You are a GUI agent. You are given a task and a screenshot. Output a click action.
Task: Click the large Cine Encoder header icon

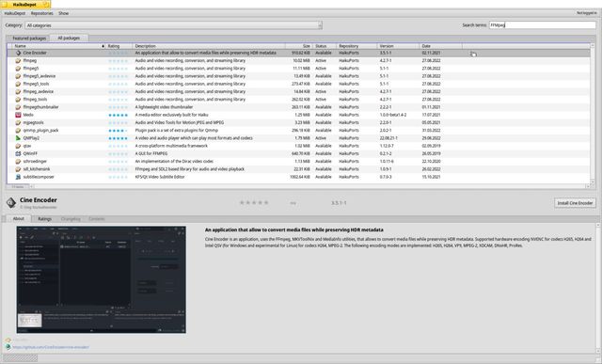[11, 202]
